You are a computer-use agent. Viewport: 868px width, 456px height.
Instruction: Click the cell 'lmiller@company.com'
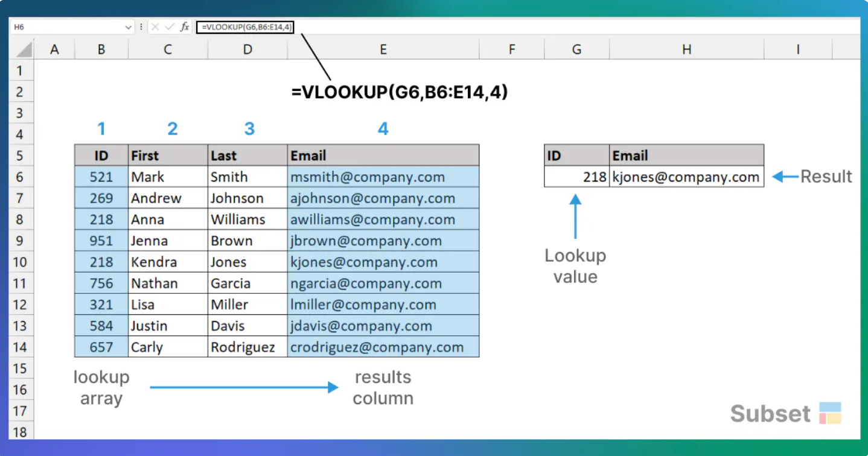pyautogui.click(x=383, y=305)
